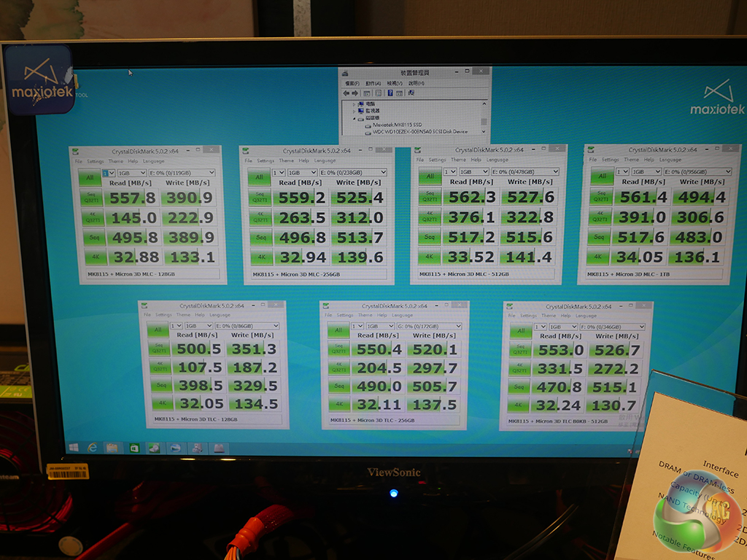Open drive dropdown E: 0% (0/238GiB)
The width and height of the screenshot is (747, 560).
coord(352,172)
